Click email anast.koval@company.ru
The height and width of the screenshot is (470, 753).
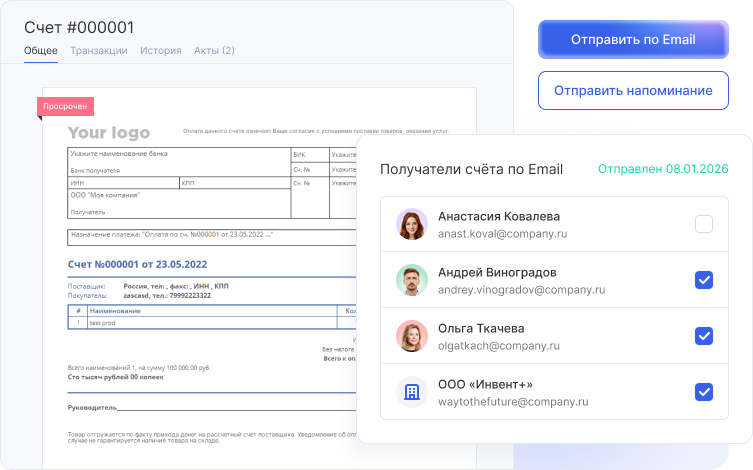[502, 234]
